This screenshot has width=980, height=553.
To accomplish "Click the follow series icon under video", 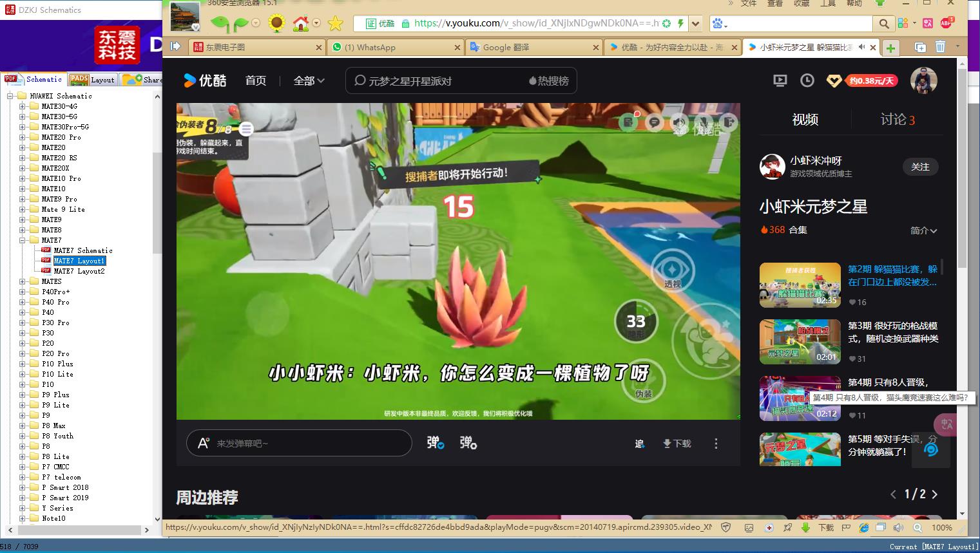I will (639, 444).
